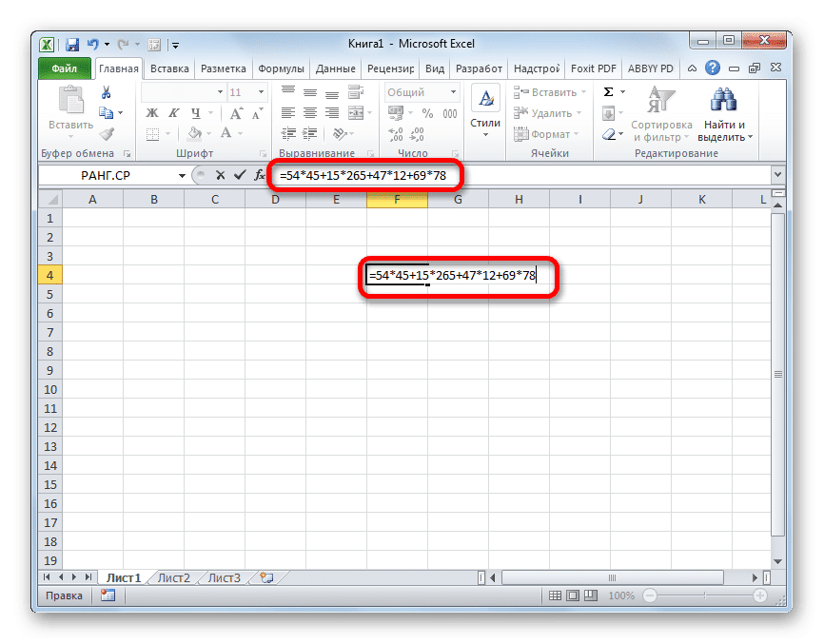
Task: Open the Fill down tool
Action: [609, 113]
